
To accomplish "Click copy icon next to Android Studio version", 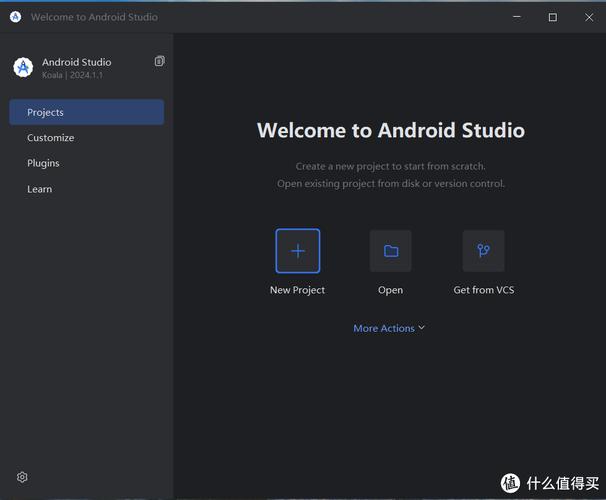I will pos(160,61).
